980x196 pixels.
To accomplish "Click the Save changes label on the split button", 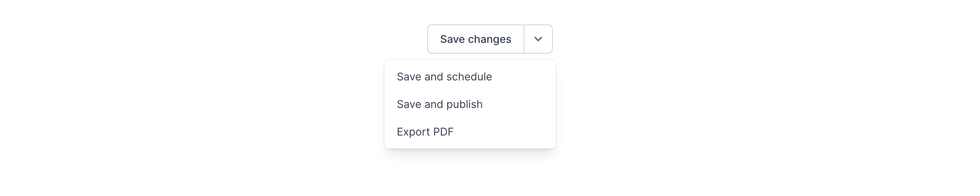I will (475, 39).
